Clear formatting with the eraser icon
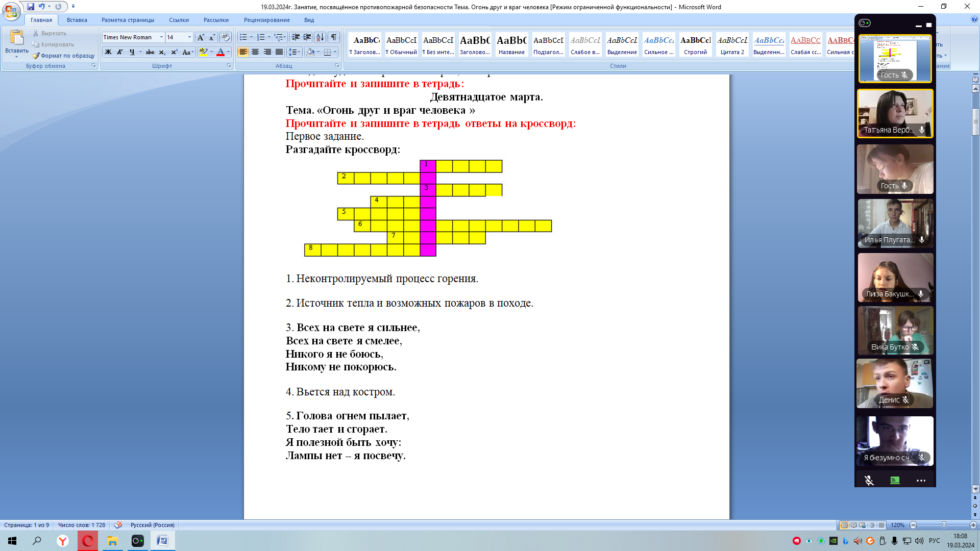The image size is (980, 551). pyautogui.click(x=226, y=37)
